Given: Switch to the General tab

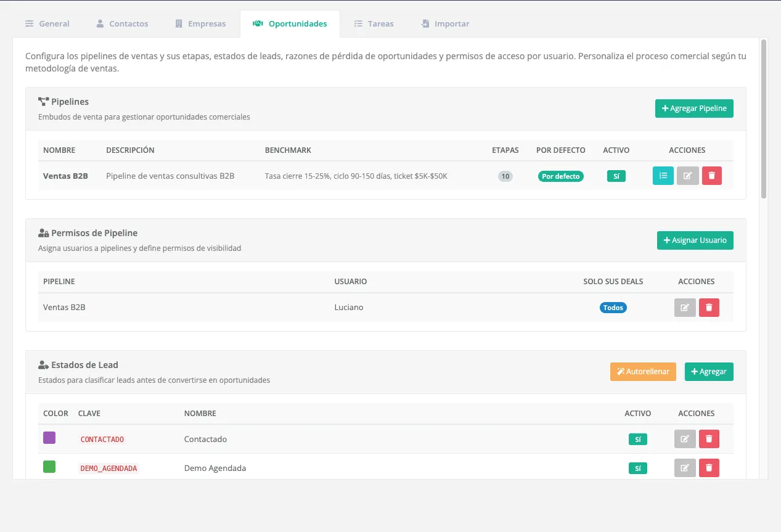Looking at the screenshot, I should click(x=47, y=24).
